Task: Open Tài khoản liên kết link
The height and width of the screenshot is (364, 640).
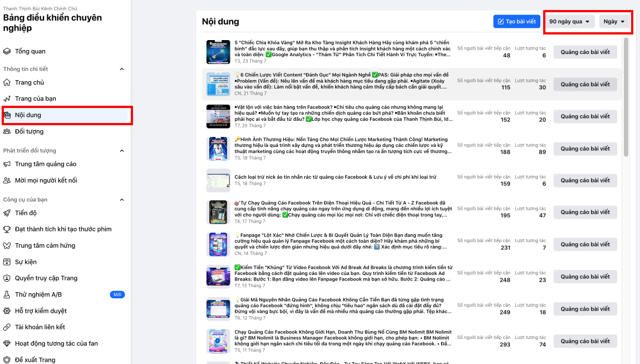Action: click(x=65, y=327)
